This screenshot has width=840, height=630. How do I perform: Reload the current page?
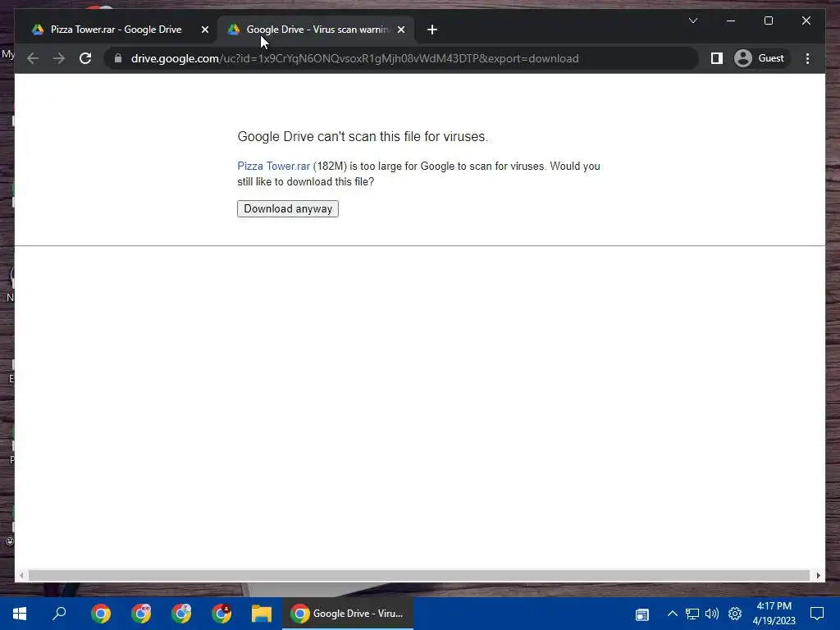coord(85,58)
